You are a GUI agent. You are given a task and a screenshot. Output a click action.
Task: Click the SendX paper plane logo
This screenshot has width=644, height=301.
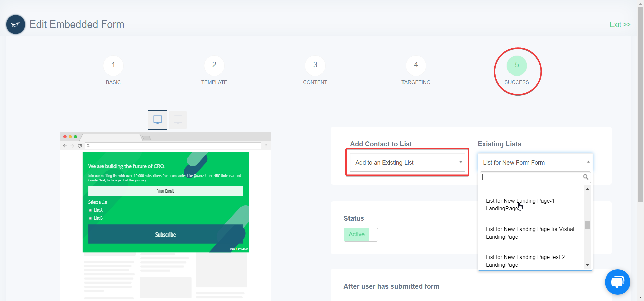click(x=15, y=24)
